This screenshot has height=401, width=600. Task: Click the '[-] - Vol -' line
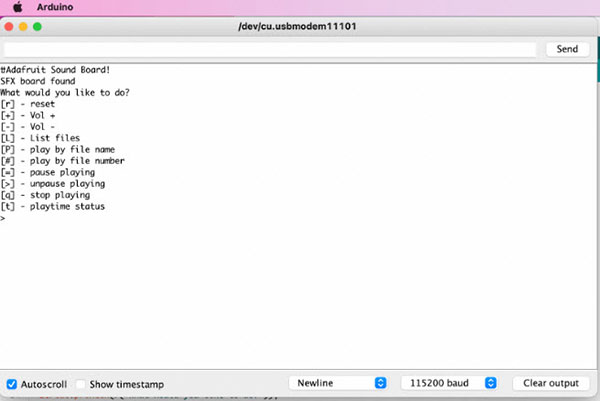pos(28,127)
